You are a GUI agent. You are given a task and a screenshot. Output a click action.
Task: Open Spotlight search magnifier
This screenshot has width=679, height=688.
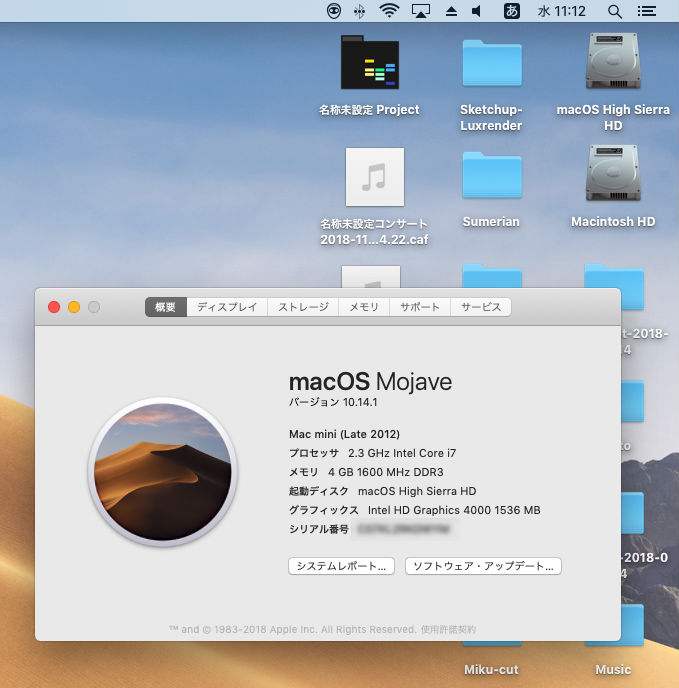(615, 11)
